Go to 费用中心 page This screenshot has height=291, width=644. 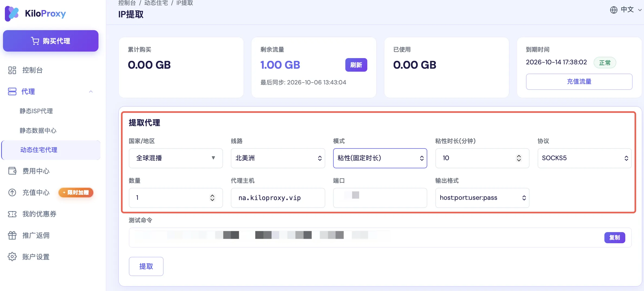(x=36, y=171)
